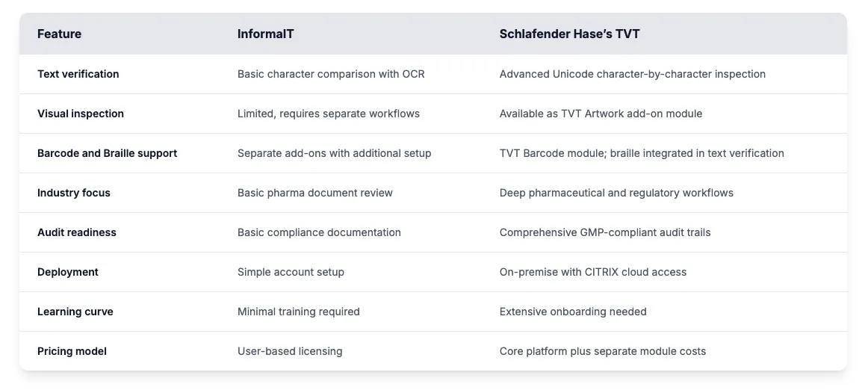This screenshot has width=868, height=390.
Task: Click the Basic character comparison with OCR cell
Action: tap(331, 74)
